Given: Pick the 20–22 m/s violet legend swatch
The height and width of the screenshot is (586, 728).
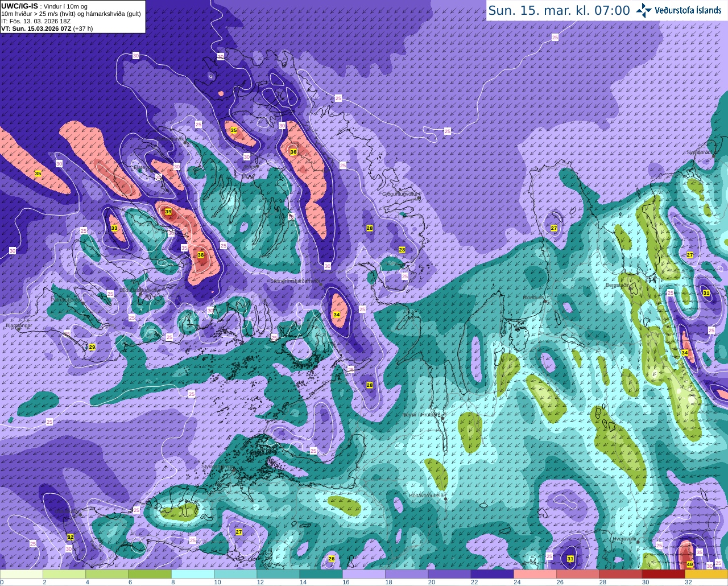Looking at the screenshot, I should click(x=449, y=574).
